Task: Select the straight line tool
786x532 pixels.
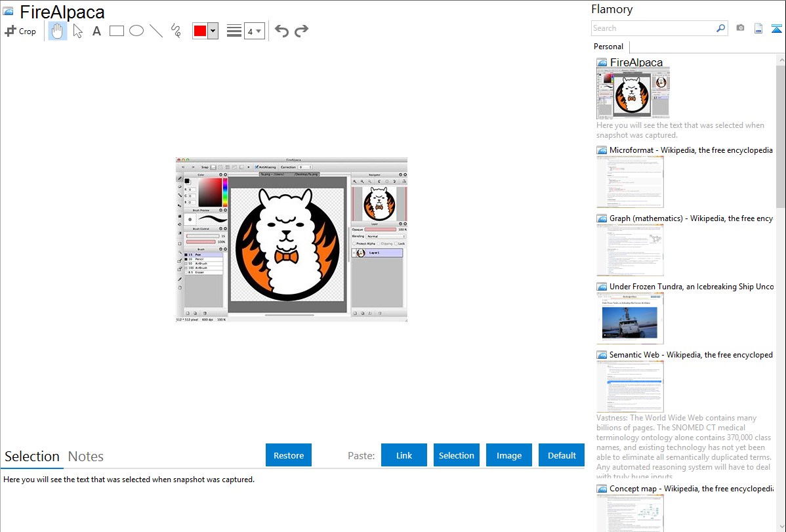Action: (156, 31)
